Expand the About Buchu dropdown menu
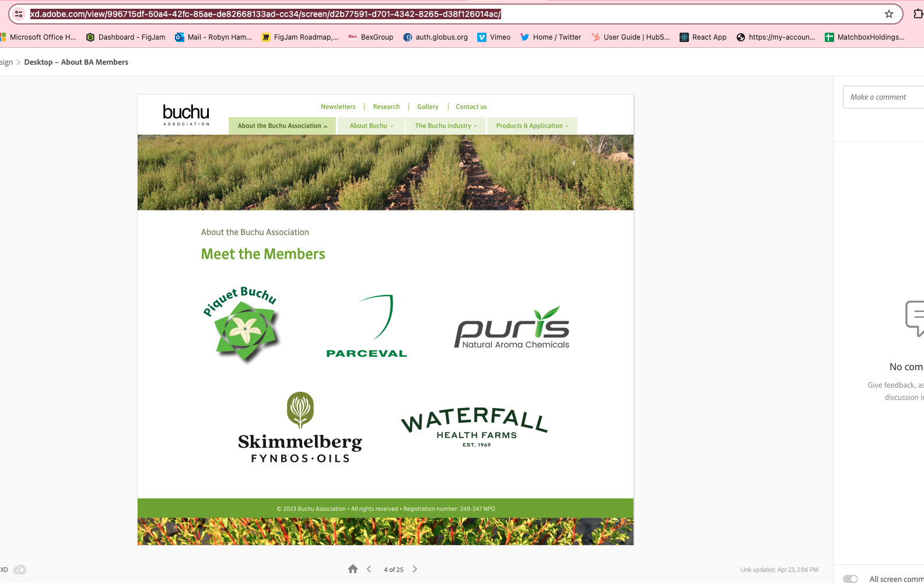Screen dimensions: 924x583 pos(371,126)
